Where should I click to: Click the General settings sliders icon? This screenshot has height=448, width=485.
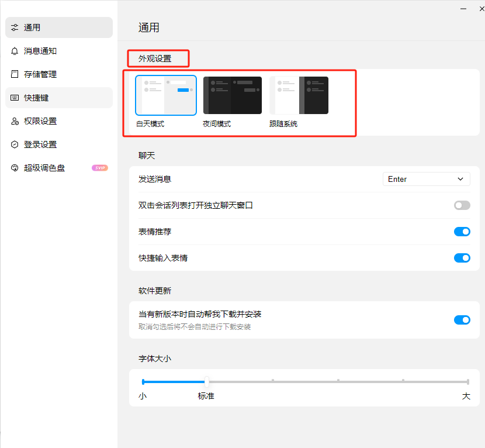click(x=15, y=27)
